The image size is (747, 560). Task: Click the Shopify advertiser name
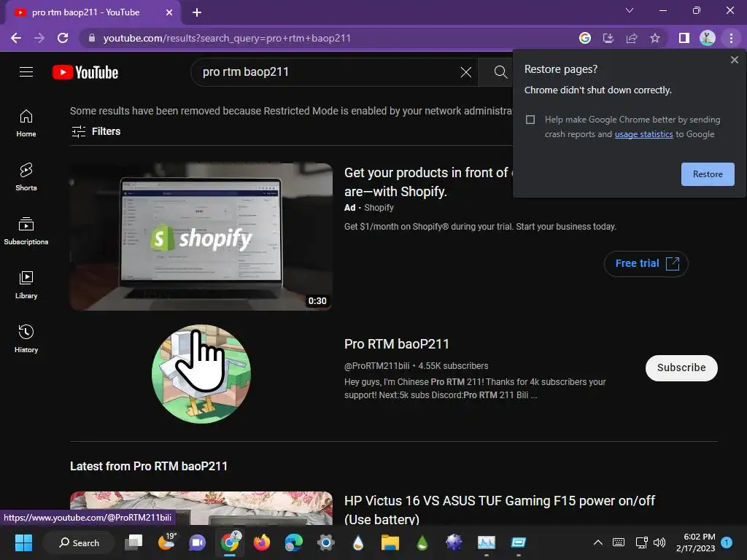(x=379, y=208)
